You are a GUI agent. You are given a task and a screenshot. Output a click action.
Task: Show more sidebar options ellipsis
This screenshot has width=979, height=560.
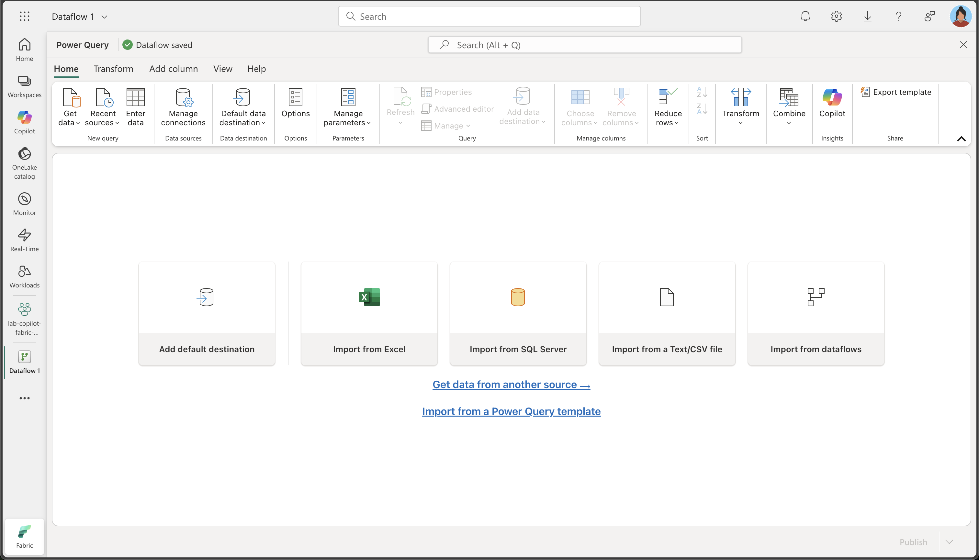[24, 398]
